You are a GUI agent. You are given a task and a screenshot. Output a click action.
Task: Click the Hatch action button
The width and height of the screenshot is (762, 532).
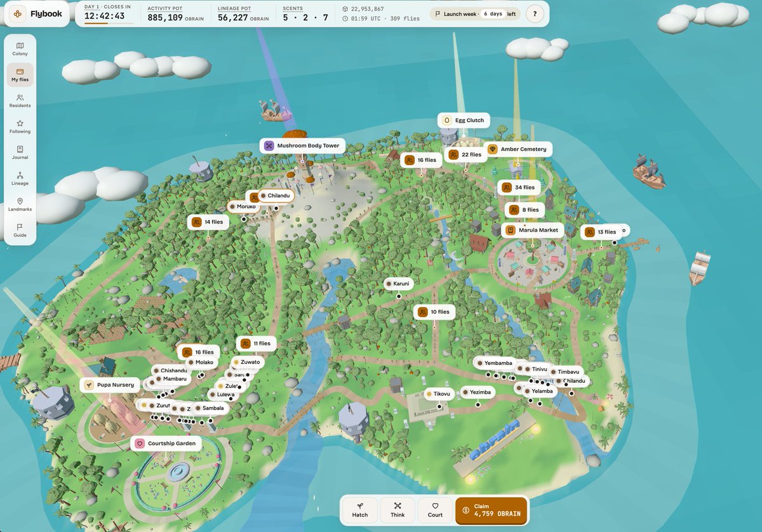click(360, 510)
